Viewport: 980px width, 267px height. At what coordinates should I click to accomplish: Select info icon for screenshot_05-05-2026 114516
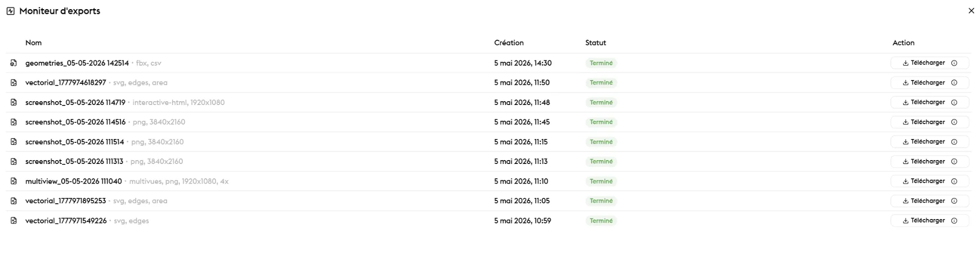(x=954, y=122)
